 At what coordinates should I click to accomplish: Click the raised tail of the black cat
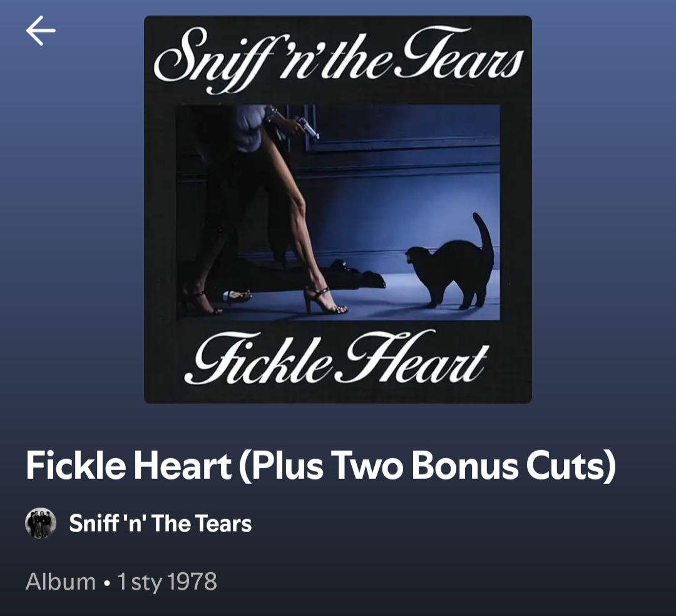[484, 235]
